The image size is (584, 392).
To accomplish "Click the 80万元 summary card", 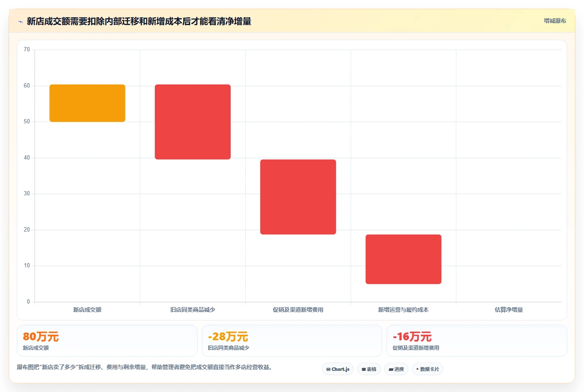I will 107,341.
